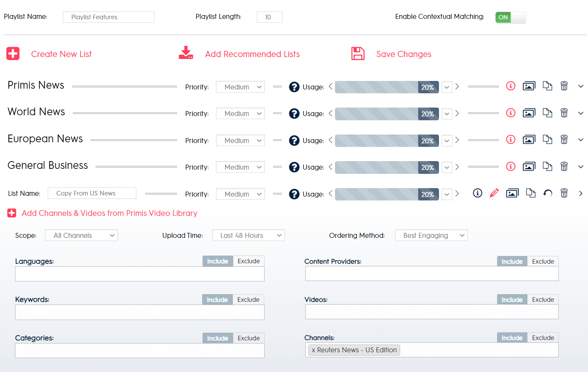
Task: Open Priority dropdown for World News
Action: click(x=240, y=114)
